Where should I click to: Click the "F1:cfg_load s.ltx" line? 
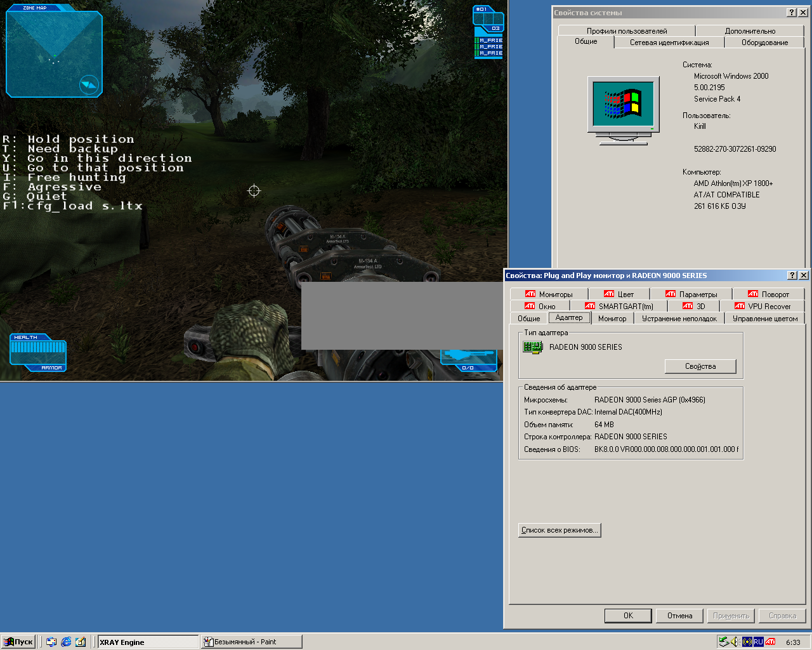click(72, 206)
